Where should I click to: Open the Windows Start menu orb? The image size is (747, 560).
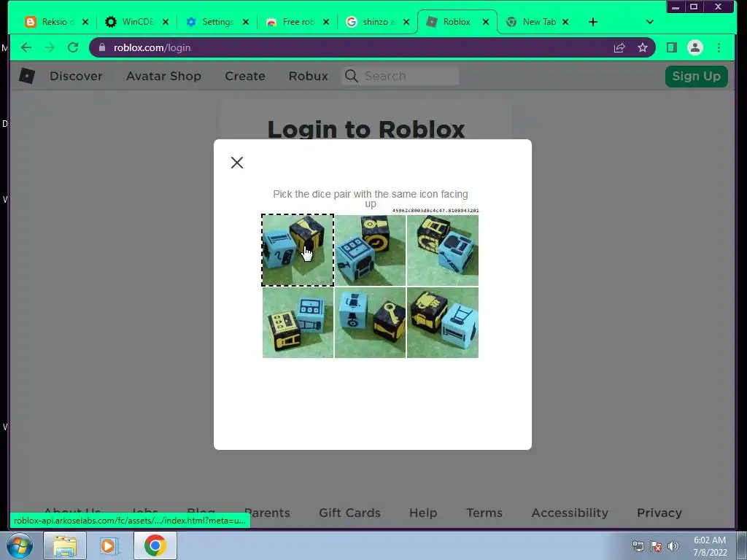click(20, 545)
